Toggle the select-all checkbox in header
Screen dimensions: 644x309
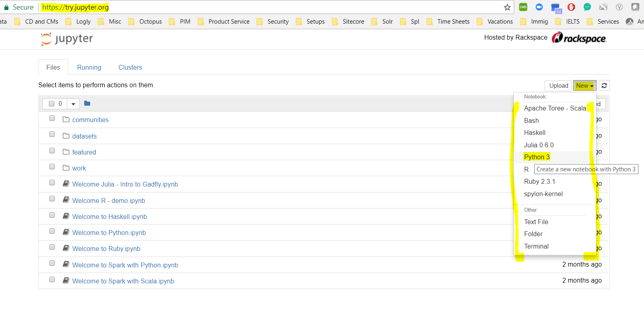52,104
